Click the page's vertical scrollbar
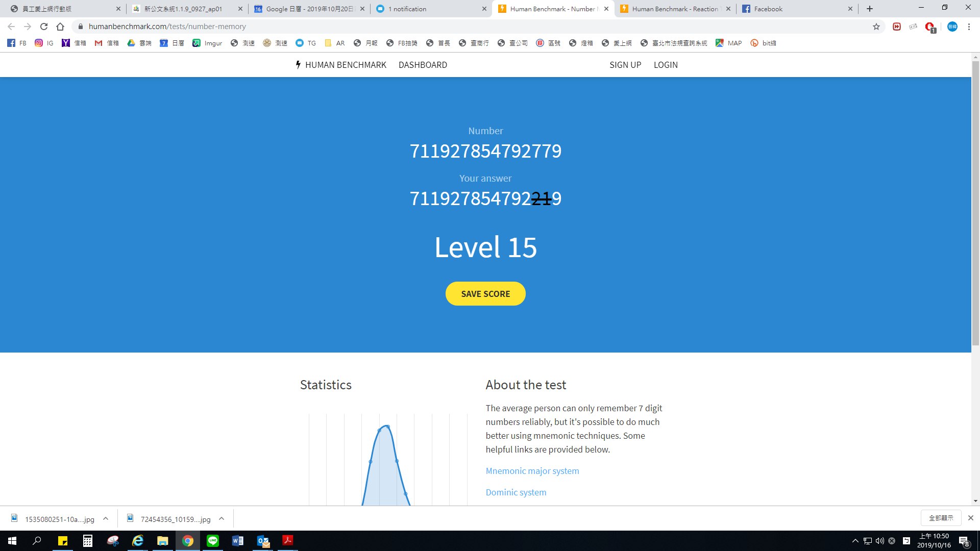This screenshot has width=980, height=551. [x=975, y=204]
